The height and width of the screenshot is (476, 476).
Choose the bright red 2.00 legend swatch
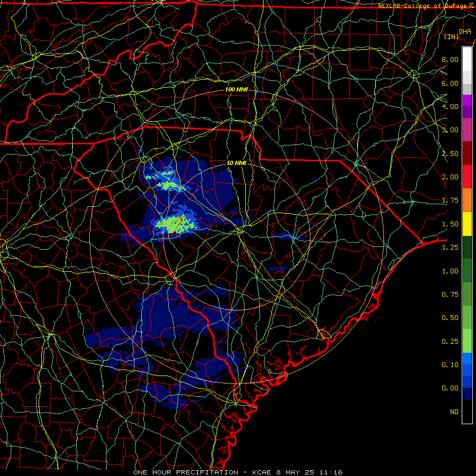(x=467, y=177)
